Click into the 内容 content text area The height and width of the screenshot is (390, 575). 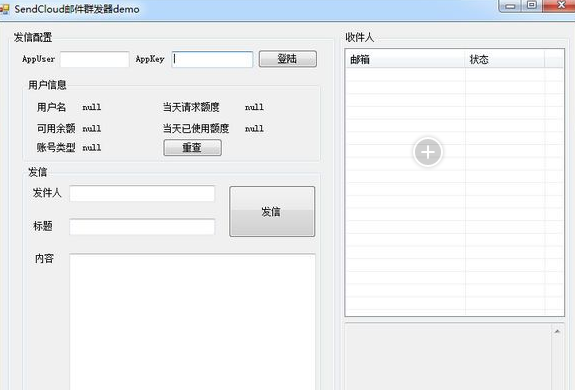pos(193,322)
